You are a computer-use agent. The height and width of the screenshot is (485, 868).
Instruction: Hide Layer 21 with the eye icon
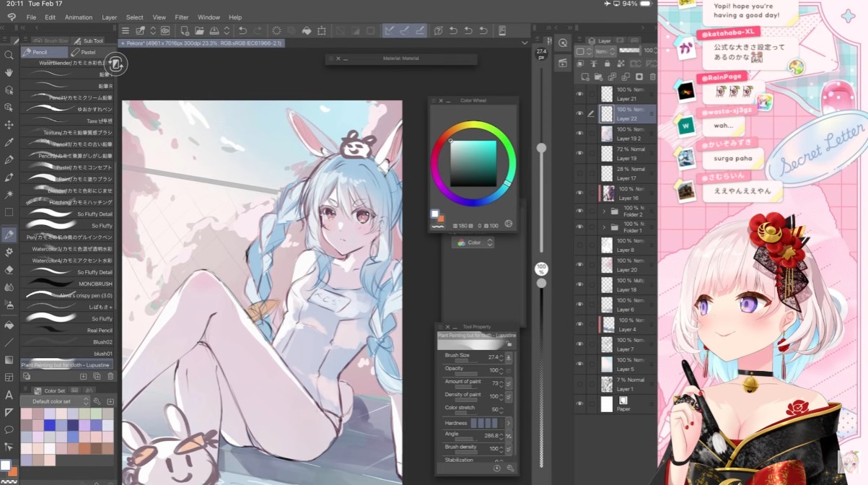(x=579, y=94)
